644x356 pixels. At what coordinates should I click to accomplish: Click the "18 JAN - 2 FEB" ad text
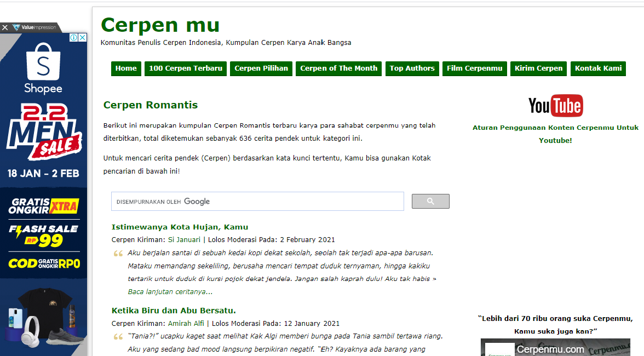(43, 173)
